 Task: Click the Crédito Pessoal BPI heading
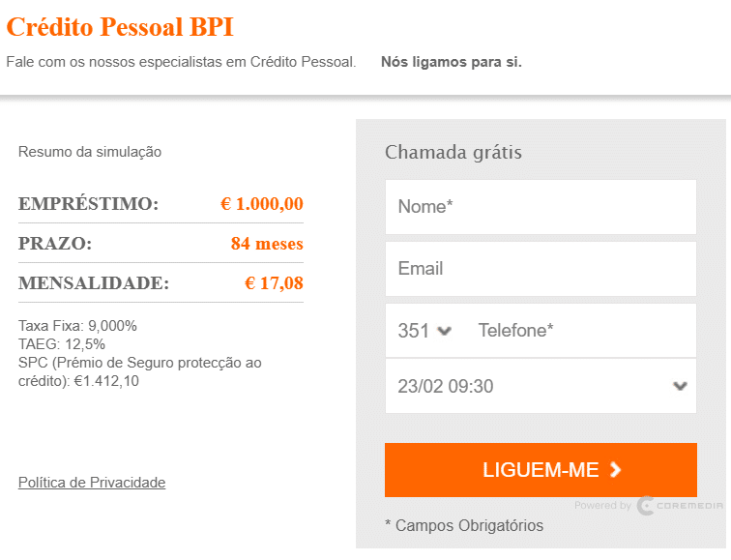click(120, 27)
